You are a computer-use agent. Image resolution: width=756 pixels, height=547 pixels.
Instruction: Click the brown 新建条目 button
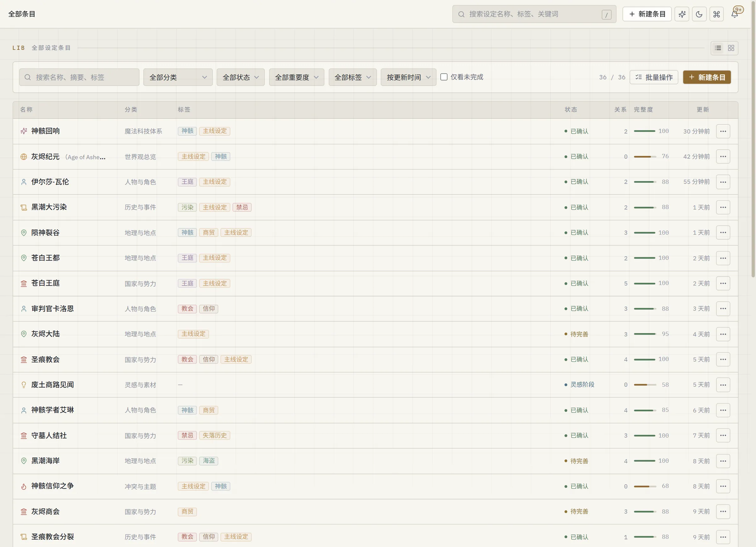coord(707,77)
